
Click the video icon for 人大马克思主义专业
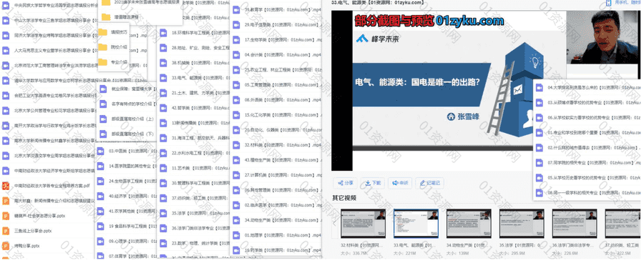[x=6, y=51]
